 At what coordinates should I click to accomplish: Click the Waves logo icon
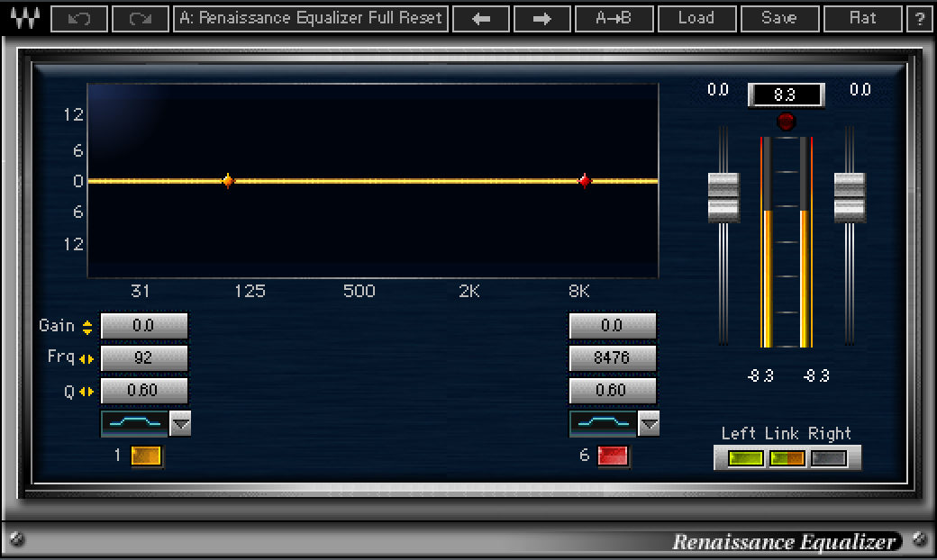click(25, 19)
